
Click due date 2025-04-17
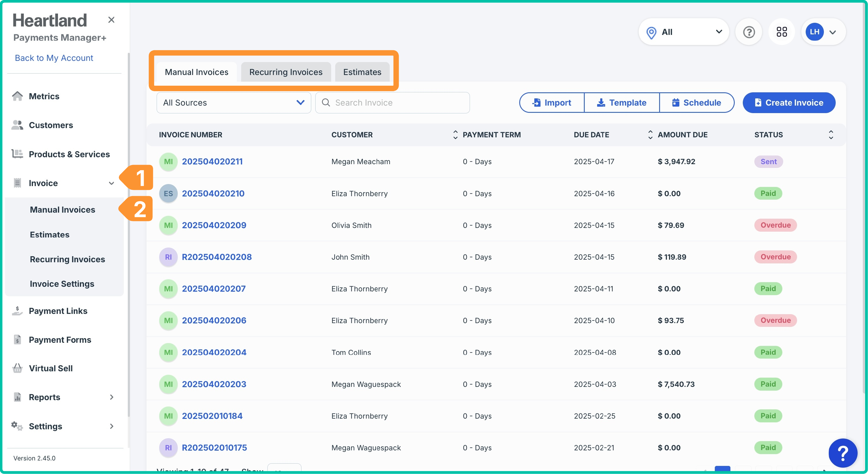tap(594, 162)
